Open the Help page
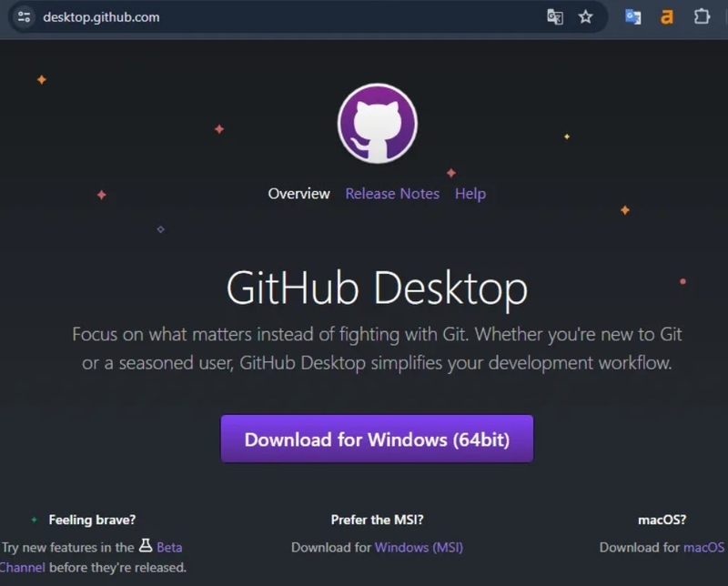The height and width of the screenshot is (586, 728). [x=470, y=194]
